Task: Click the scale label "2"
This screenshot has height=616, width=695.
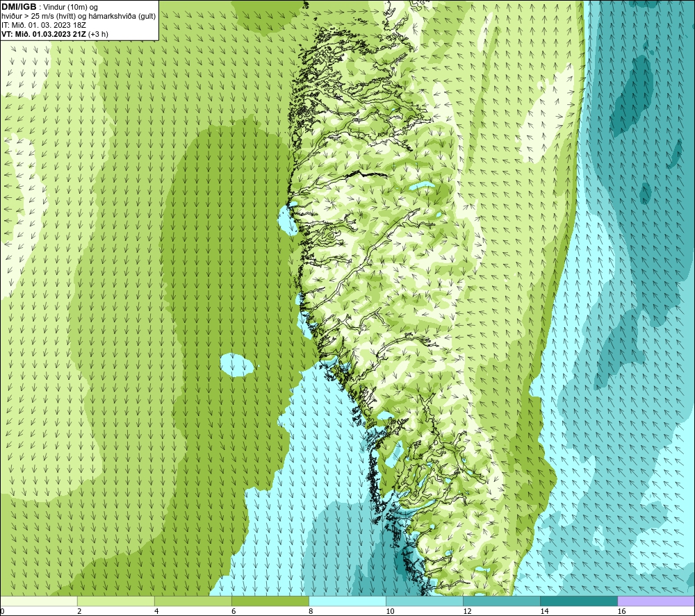Action: point(79,611)
